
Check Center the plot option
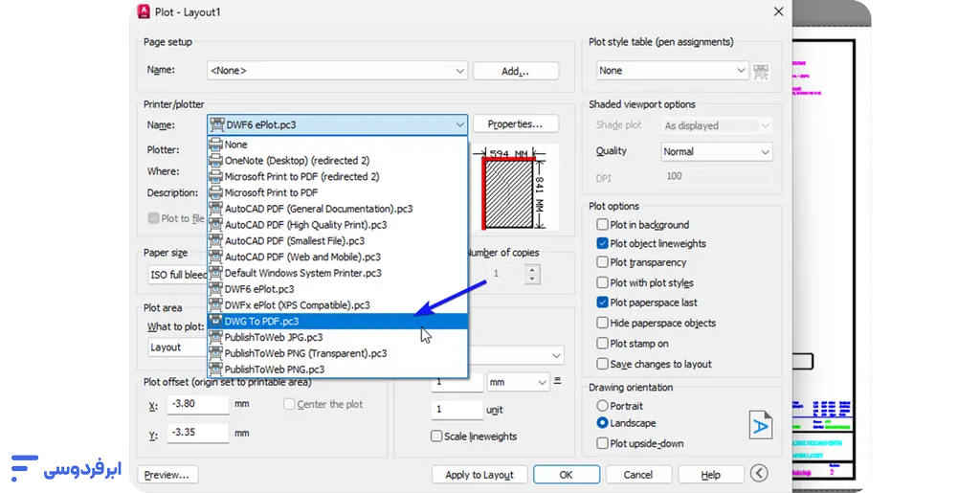[x=289, y=404]
